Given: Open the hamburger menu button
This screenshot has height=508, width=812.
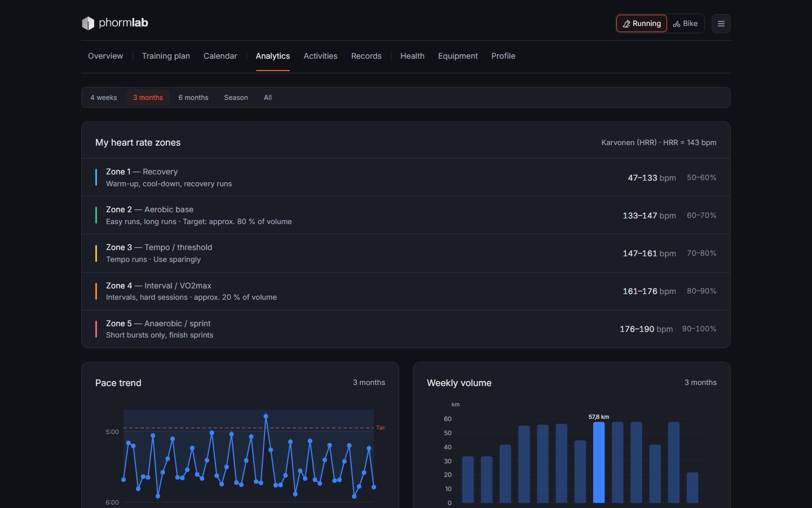Looking at the screenshot, I should [x=721, y=24].
